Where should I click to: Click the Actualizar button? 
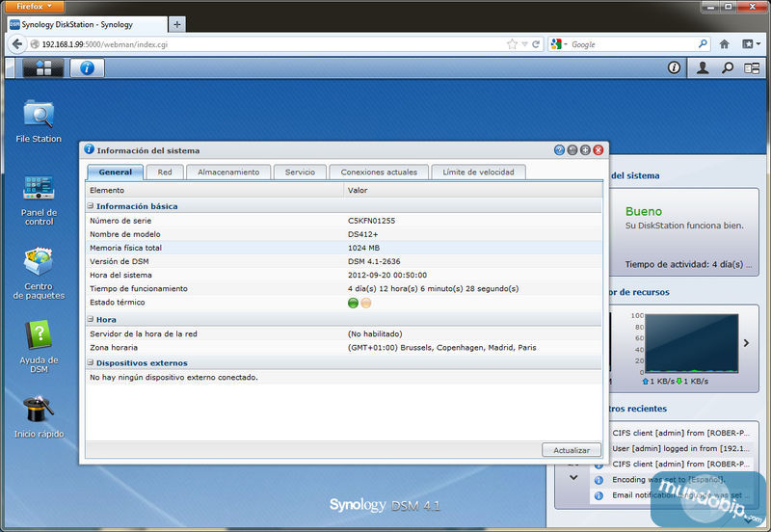[x=572, y=450]
